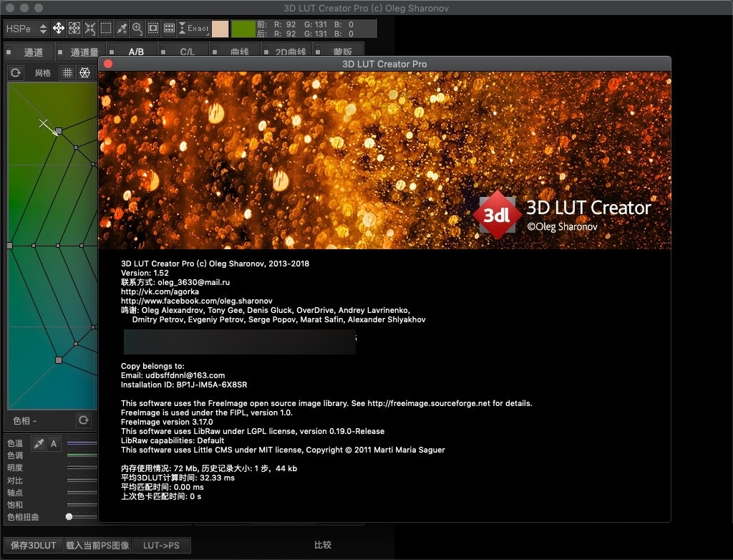Enable the 蒙版 tab checkbox

point(319,52)
